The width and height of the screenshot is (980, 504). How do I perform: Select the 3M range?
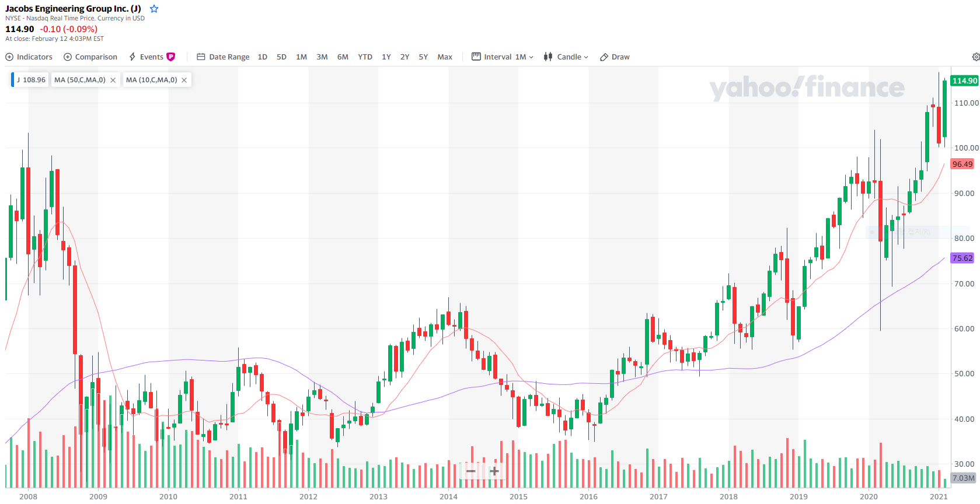coord(322,57)
